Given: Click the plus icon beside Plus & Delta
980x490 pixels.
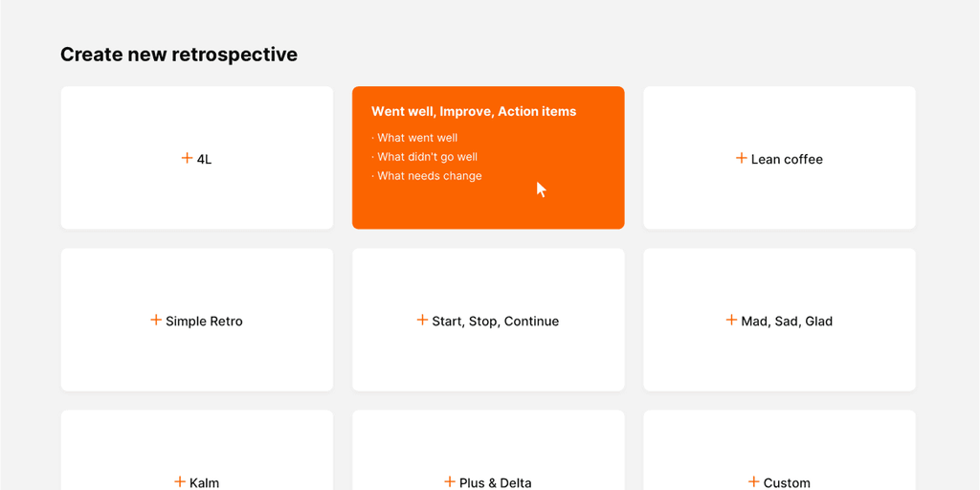Looking at the screenshot, I should pos(450,481).
